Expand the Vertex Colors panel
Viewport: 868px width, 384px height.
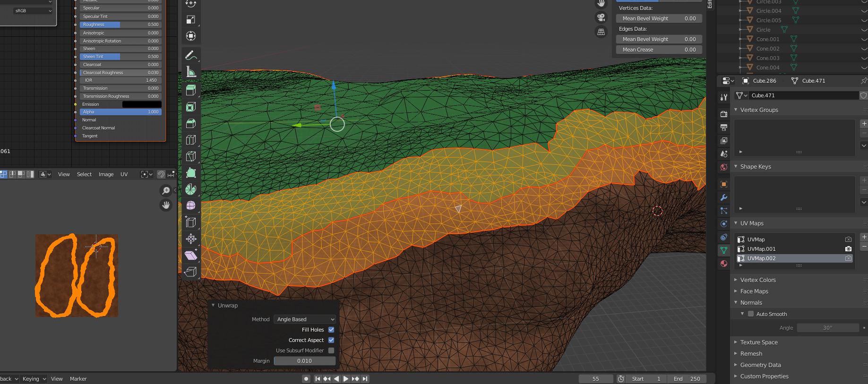[736, 280]
